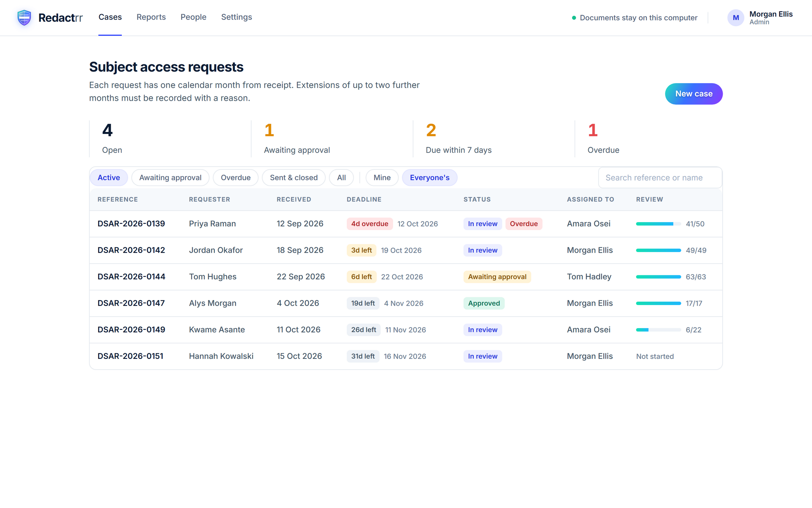Screen dimensions: 812x508
Task: Create a New case
Action: tap(694, 94)
